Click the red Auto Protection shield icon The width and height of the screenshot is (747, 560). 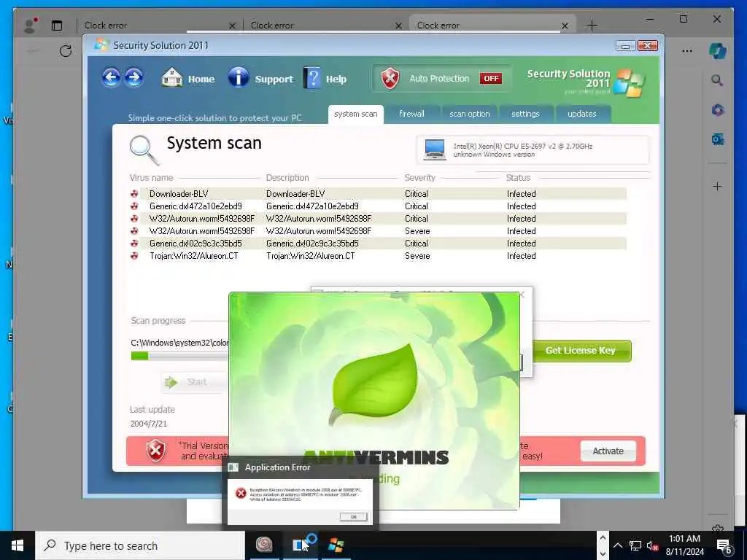[390, 78]
